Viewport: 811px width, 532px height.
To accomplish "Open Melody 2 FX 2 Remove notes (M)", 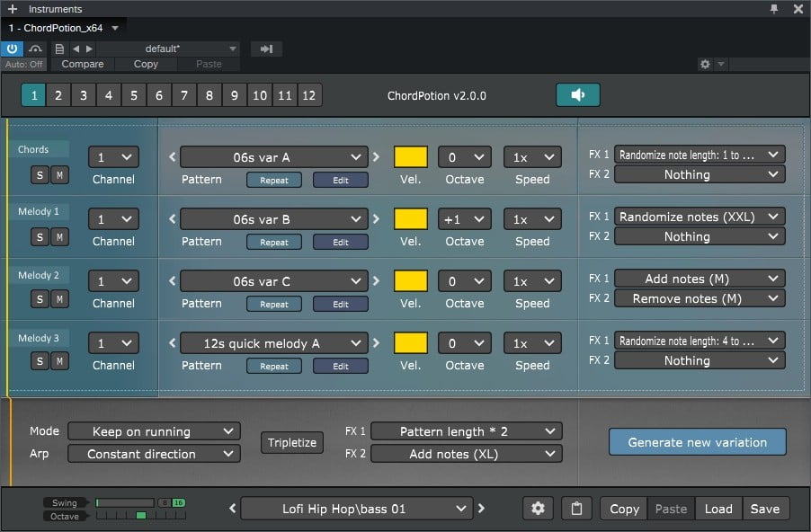I will [700, 298].
